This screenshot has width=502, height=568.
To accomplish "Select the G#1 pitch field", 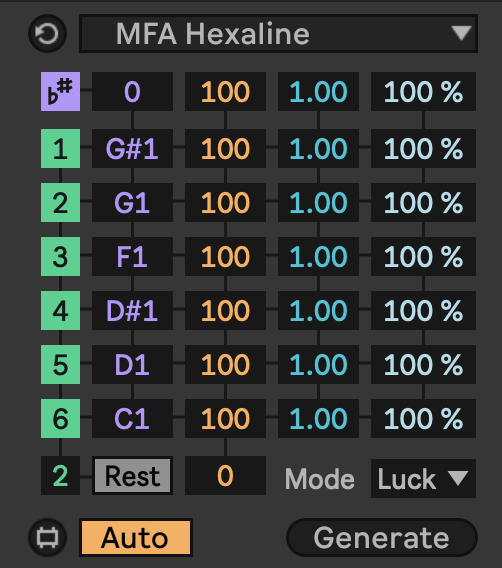I will point(132,149).
